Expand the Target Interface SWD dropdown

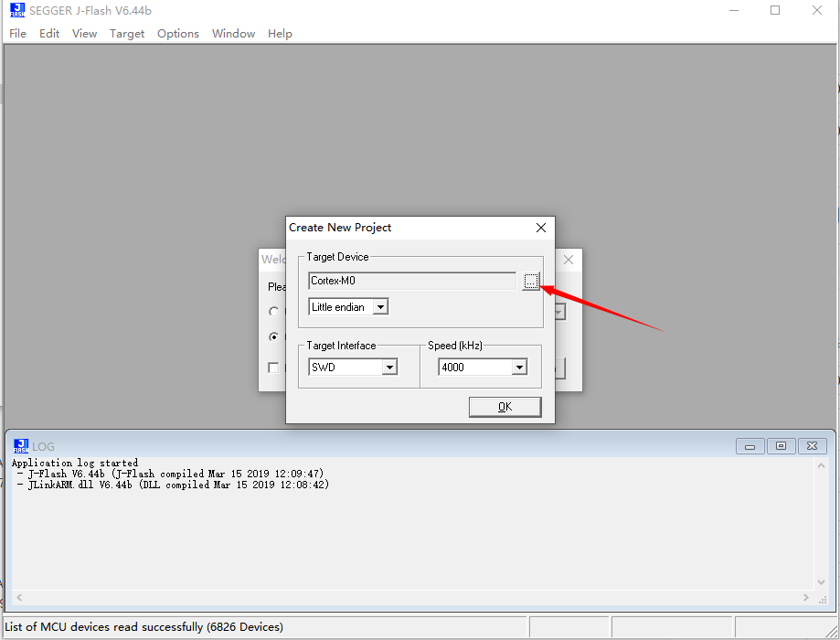coord(389,368)
